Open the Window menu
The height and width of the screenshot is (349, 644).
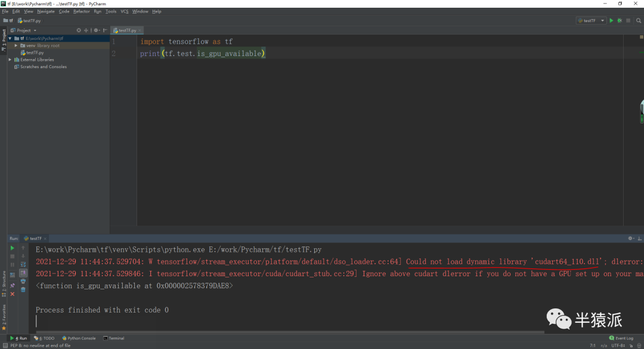140,11
